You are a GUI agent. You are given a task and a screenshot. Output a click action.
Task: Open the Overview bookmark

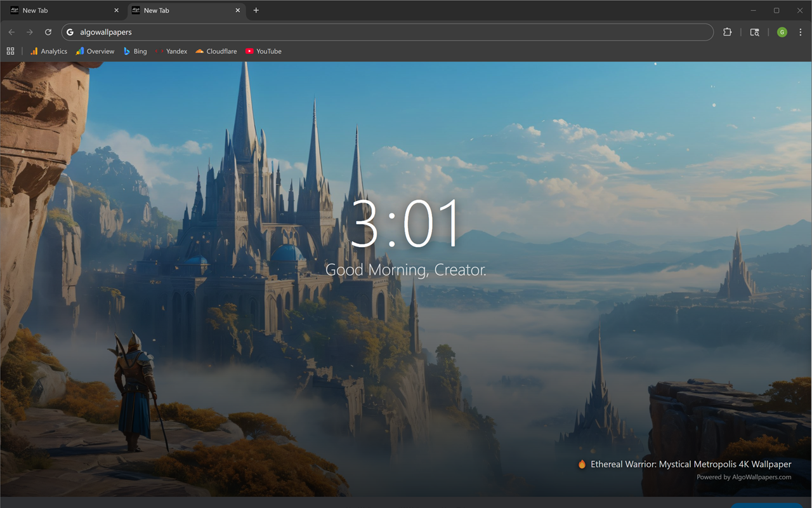(95, 51)
